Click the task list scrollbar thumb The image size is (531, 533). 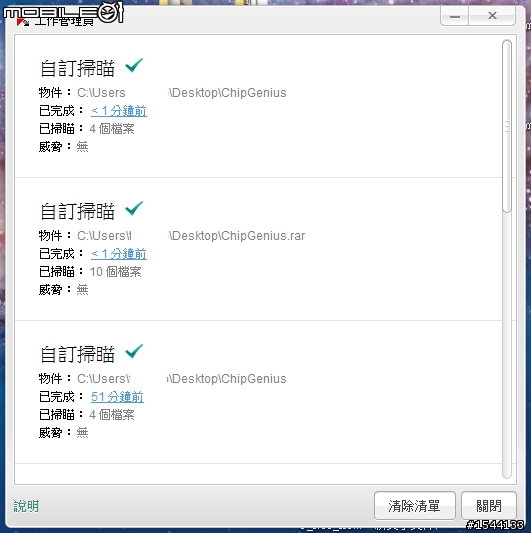point(507,126)
